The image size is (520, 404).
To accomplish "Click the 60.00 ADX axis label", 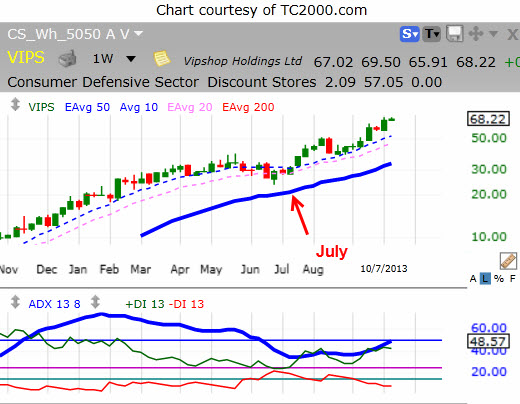I will tap(489, 328).
